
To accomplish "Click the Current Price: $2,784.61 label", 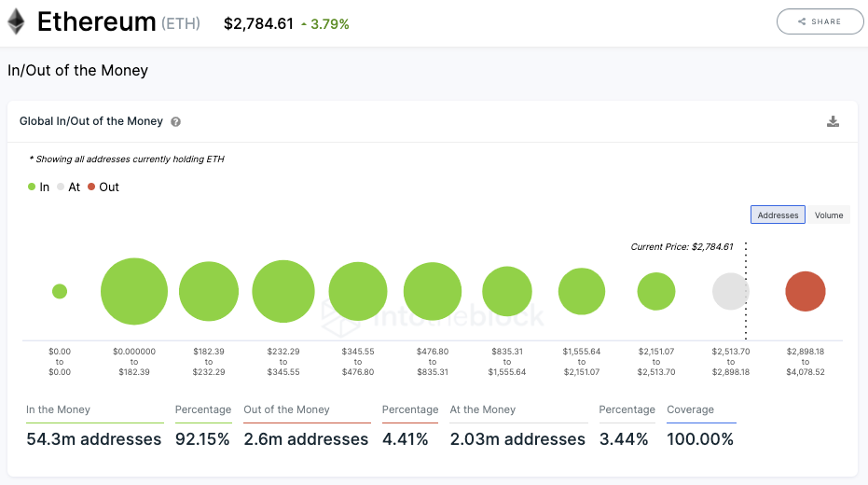I will (682, 247).
